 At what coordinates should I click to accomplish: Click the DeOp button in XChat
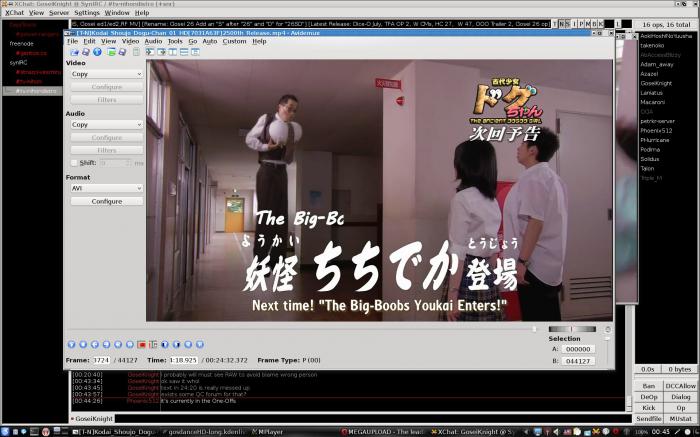[x=649, y=397]
